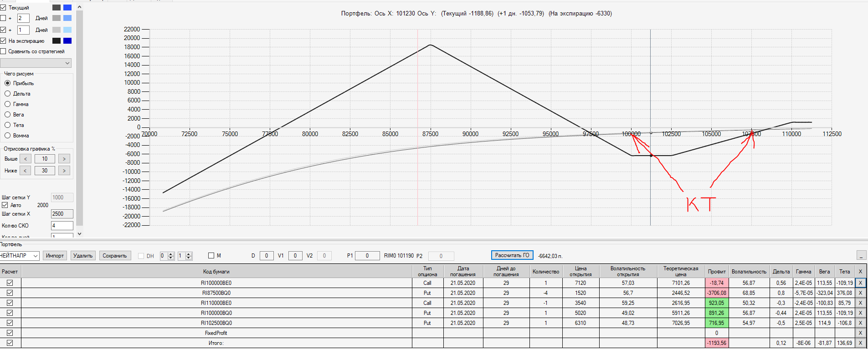This screenshot has height=349, width=868.
Task: Focus the Ниже percentage field showing 30
Action: click(45, 171)
